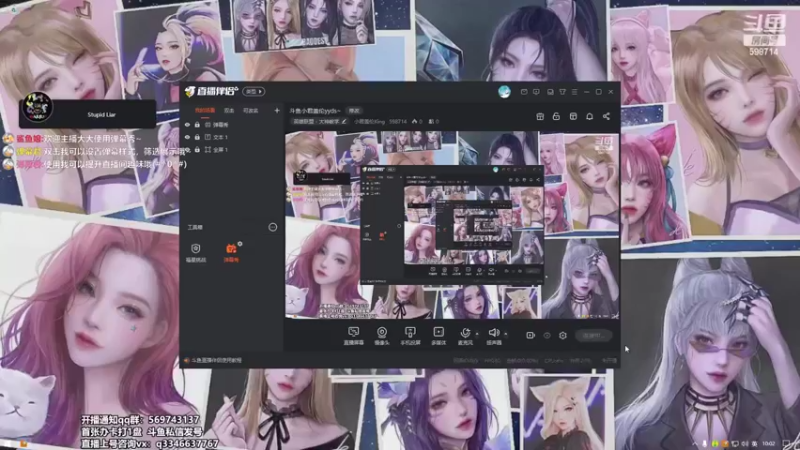Open the user avatar in the title bar

coord(504,92)
